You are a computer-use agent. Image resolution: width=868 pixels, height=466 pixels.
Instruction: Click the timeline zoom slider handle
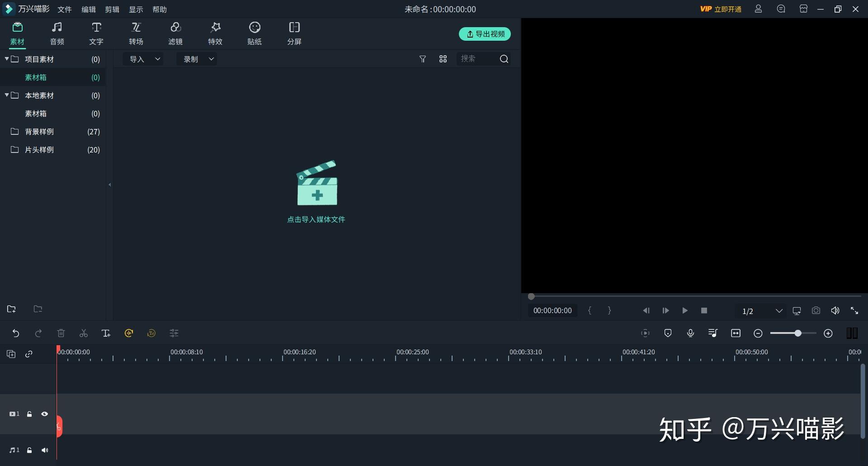[x=798, y=333]
